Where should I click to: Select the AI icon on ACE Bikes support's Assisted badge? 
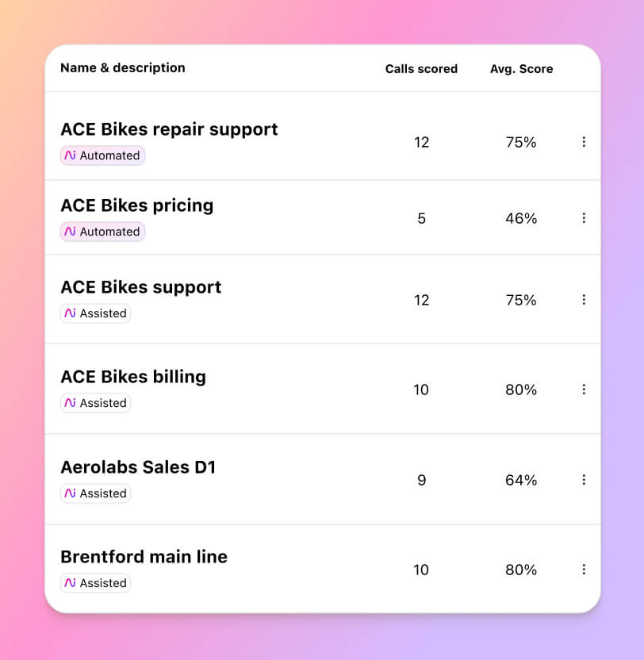click(x=71, y=313)
